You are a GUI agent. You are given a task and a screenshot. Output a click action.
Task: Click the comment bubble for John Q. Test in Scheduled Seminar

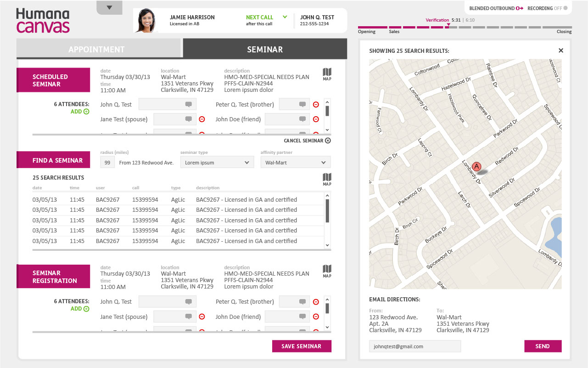tap(188, 105)
